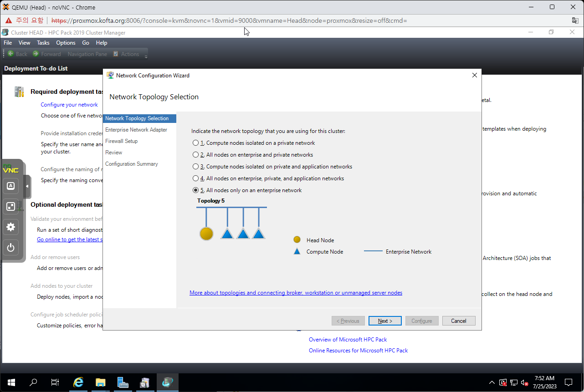This screenshot has width=584, height=392.
Task: Open File Explorer on the taskbar
Action: (x=101, y=382)
